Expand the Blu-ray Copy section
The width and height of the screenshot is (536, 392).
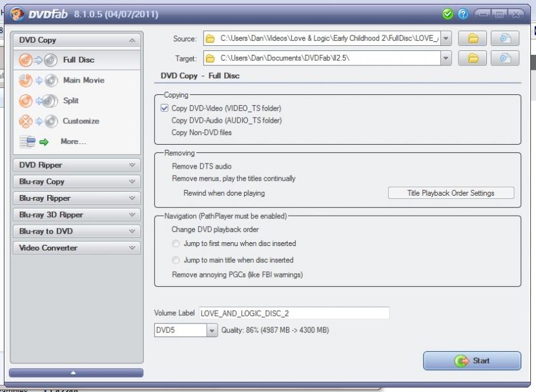(132, 181)
